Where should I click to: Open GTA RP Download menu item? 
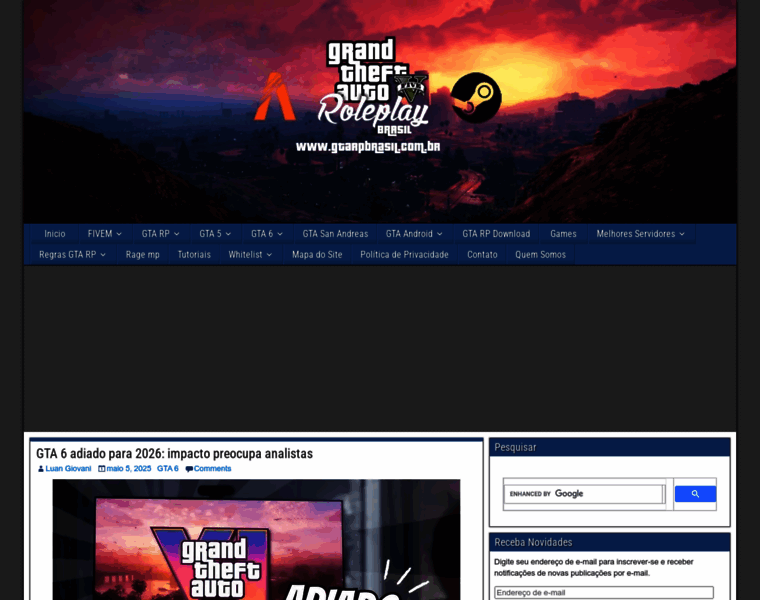[x=496, y=234]
